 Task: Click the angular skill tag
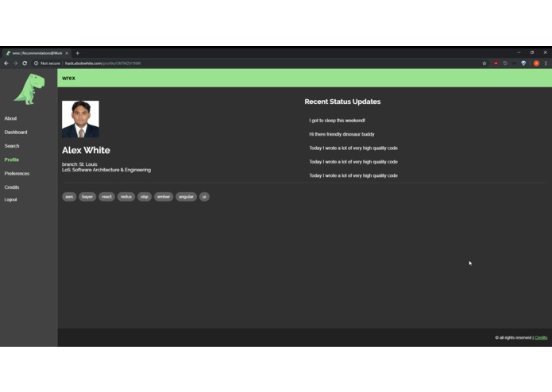click(186, 197)
